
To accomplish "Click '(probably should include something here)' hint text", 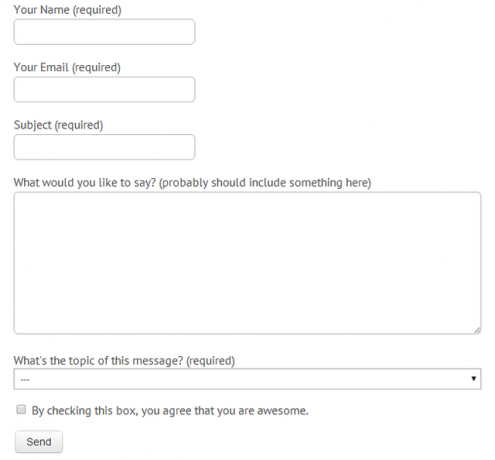I will [x=265, y=183].
